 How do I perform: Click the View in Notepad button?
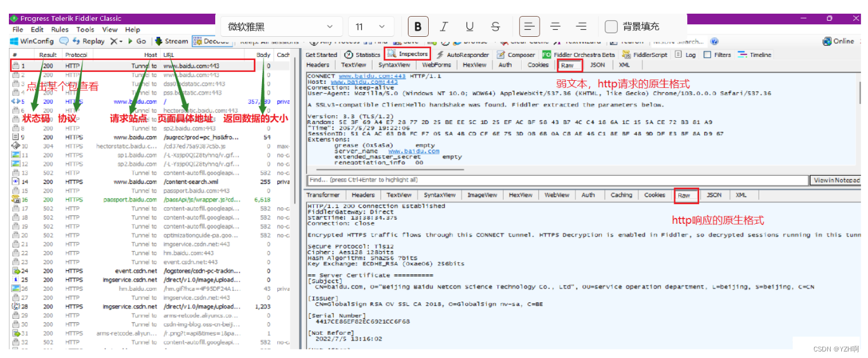(835, 180)
